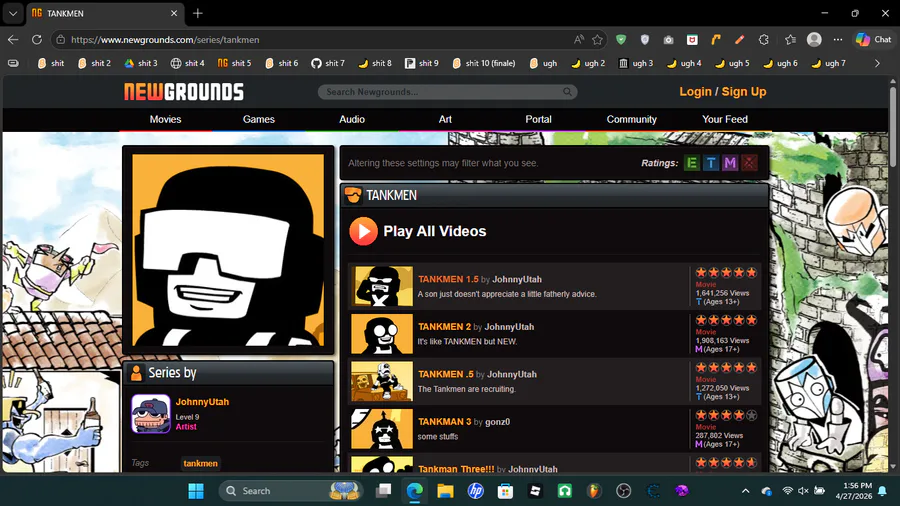
Task: Click the Newgrounds logo
Action: click(184, 92)
